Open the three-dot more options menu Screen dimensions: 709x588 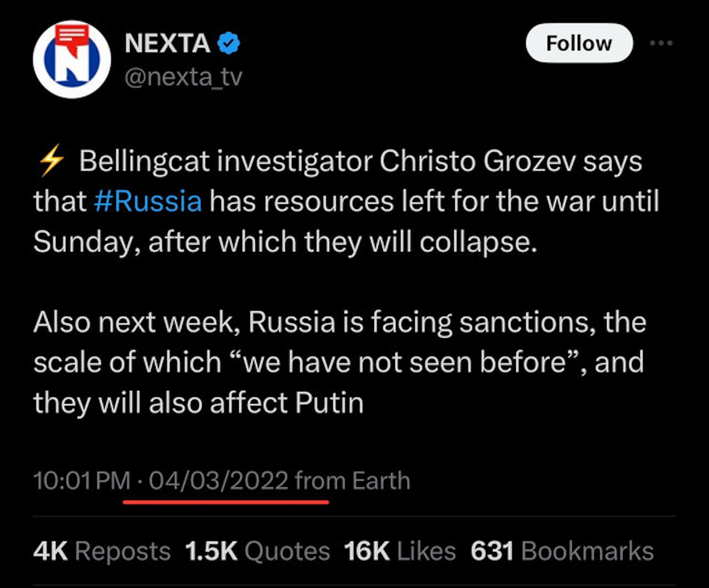pos(661,43)
